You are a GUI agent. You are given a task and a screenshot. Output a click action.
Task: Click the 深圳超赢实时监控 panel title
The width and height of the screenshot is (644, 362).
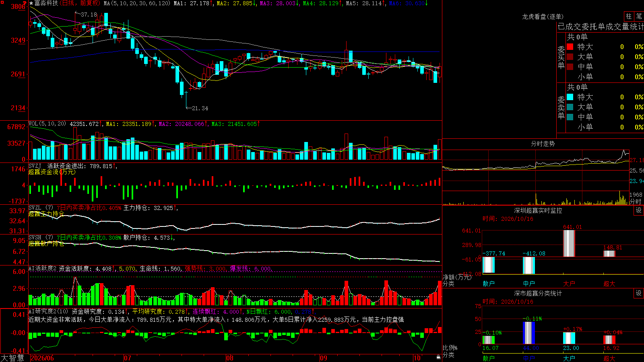(x=538, y=210)
